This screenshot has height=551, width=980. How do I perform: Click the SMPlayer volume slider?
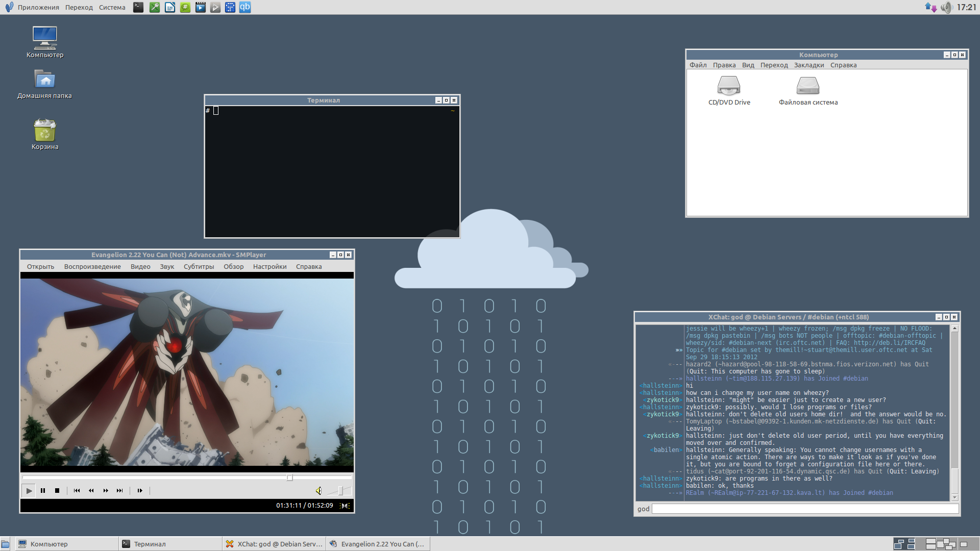339,491
